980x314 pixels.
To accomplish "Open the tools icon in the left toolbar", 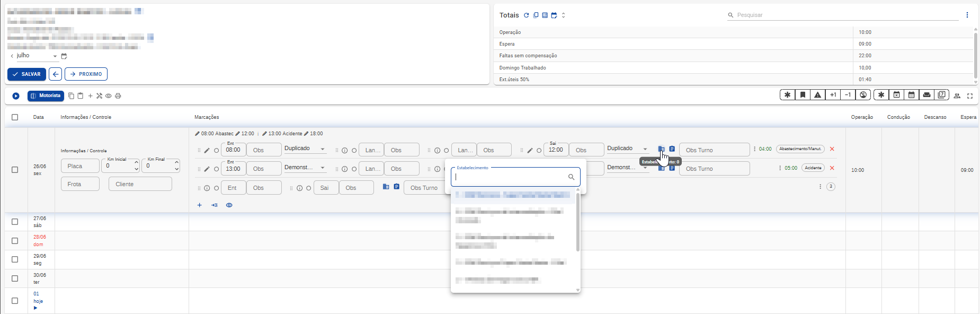I will tap(99, 96).
